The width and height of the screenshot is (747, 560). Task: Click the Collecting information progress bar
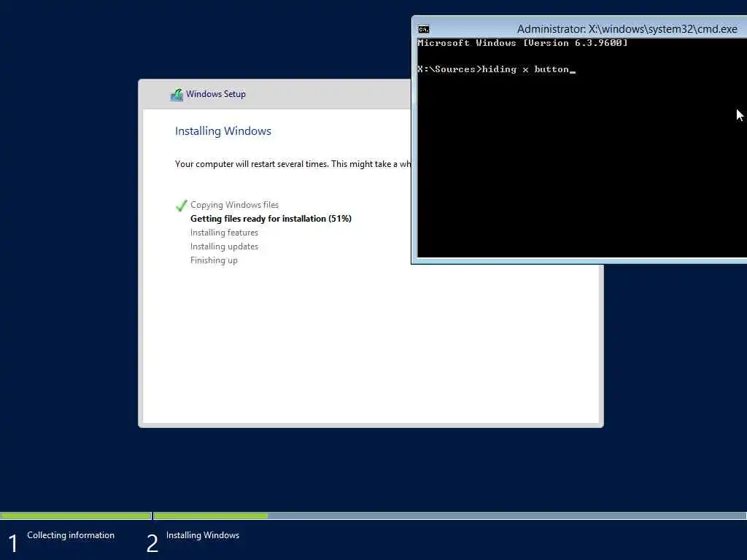[76, 516]
